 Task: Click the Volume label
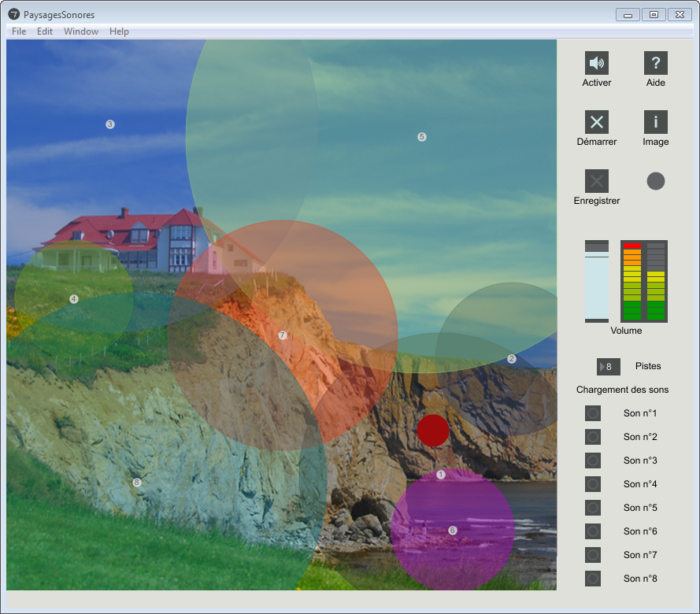point(626,331)
